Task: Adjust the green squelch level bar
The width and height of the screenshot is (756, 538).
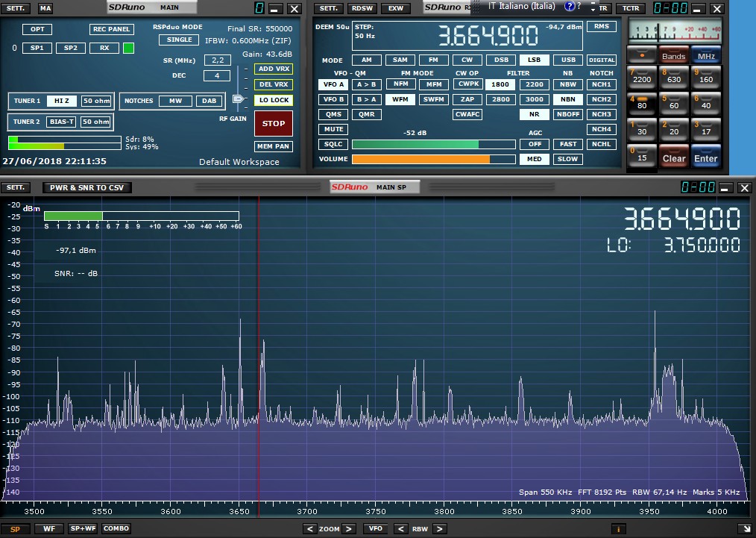Action: tap(433, 144)
